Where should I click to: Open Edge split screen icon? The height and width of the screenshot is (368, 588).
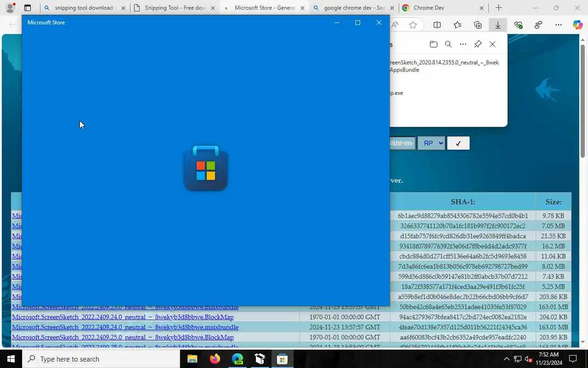pyautogui.click(x=437, y=25)
